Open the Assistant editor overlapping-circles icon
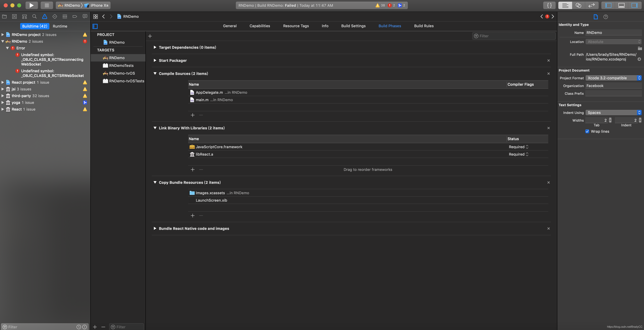Screen dimensions: 644x330 click(x=578, y=5)
